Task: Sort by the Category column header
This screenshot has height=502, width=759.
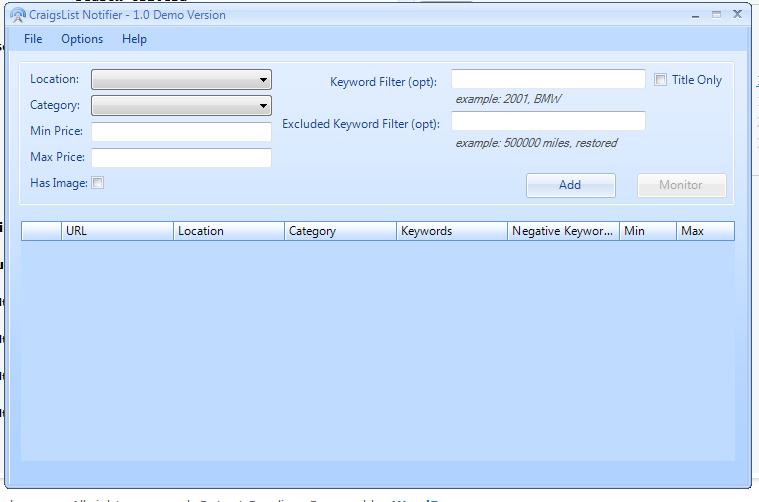Action: pos(340,231)
